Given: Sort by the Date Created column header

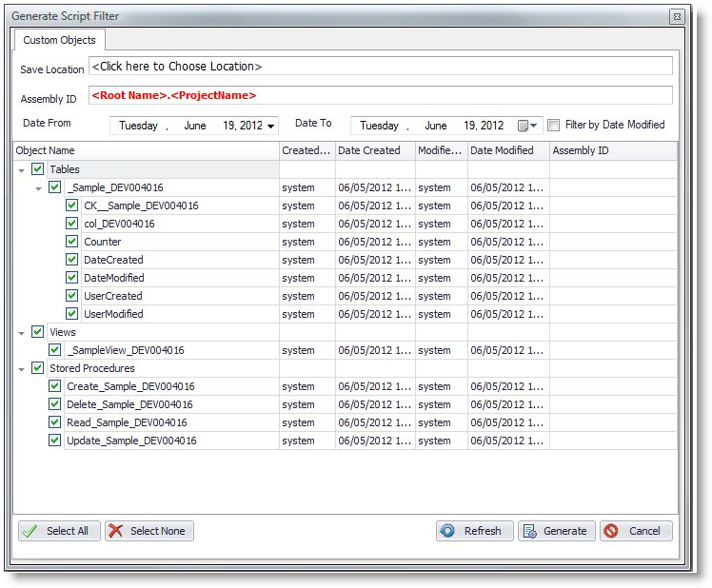Looking at the screenshot, I should pyautogui.click(x=374, y=150).
